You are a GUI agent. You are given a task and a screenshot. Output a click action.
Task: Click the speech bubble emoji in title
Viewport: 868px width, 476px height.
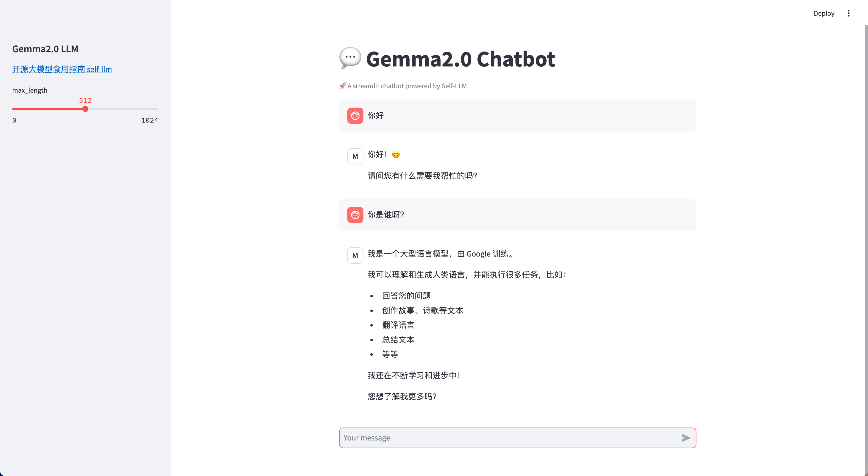[x=350, y=58]
